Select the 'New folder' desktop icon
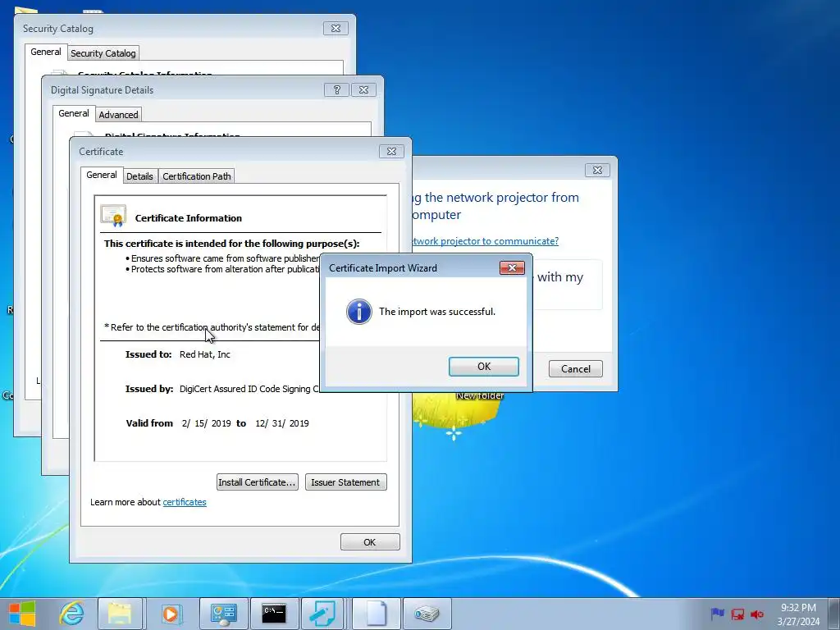 (480, 395)
